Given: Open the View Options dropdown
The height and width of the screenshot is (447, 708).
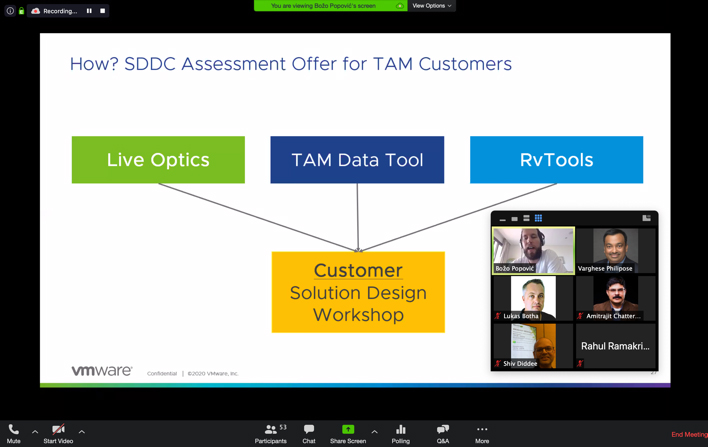Looking at the screenshot, I should click(432, 6).
